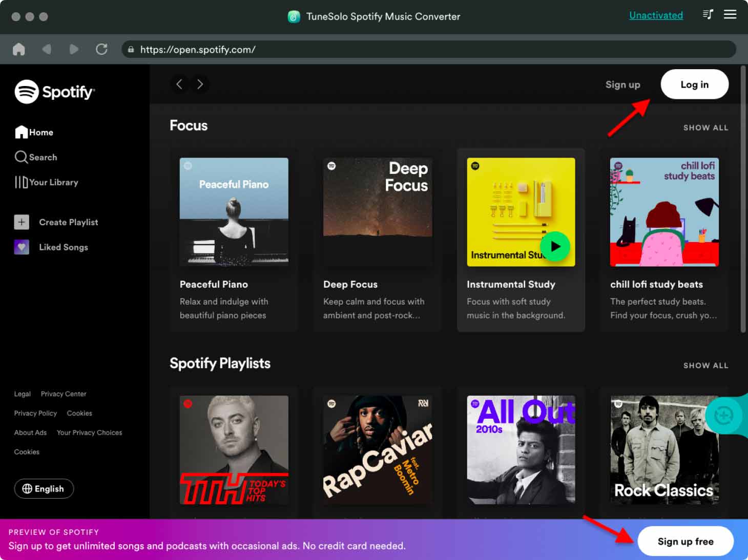Screen dimensions: 748x560
Task: Click the Sign up link
Action: [622, 84]
